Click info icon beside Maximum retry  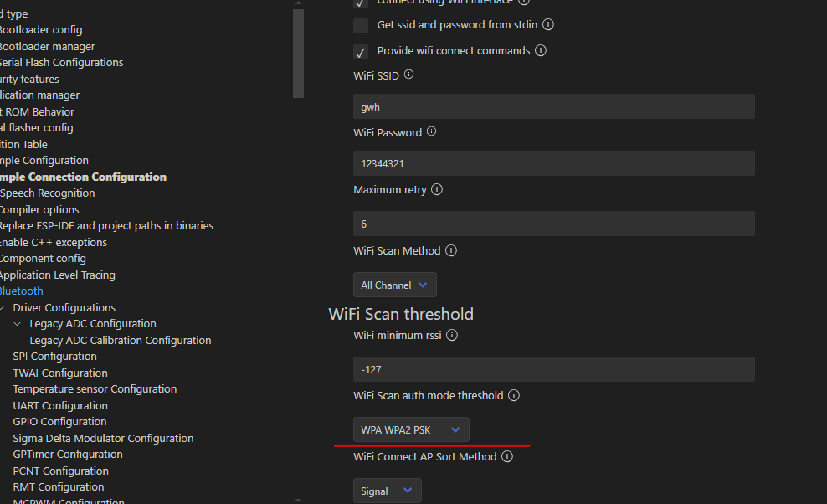pos(437,190)
